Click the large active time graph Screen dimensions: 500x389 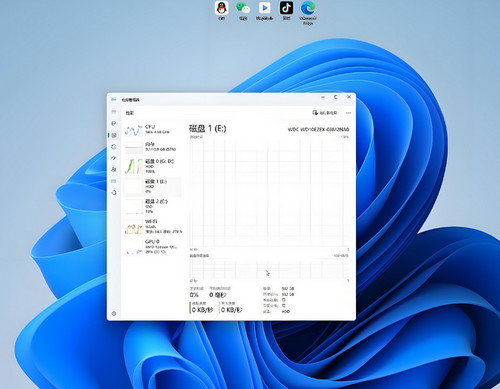tap(269, 193)
